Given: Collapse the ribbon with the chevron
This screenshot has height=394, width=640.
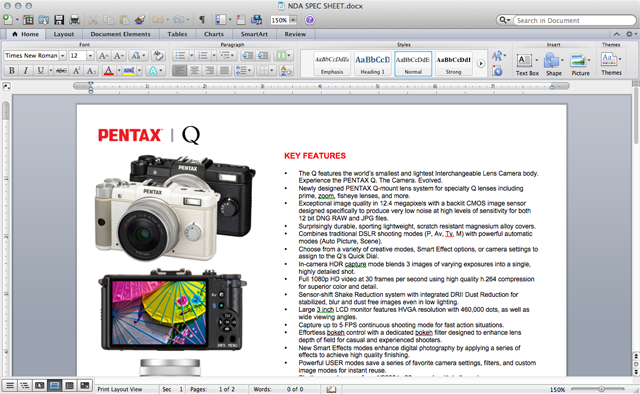Looking at the screenshot, I should pyautogui.click(x=617, y=34).
